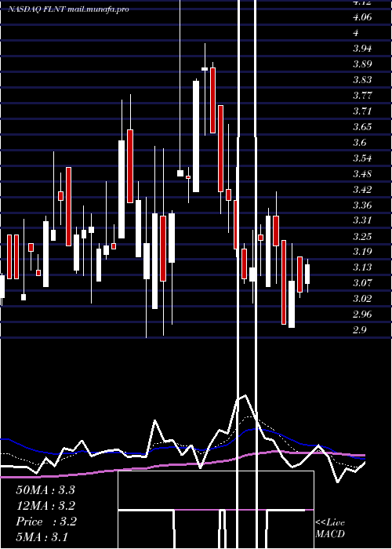Click the 3.54 price axis label

click(x=362, y=158)
